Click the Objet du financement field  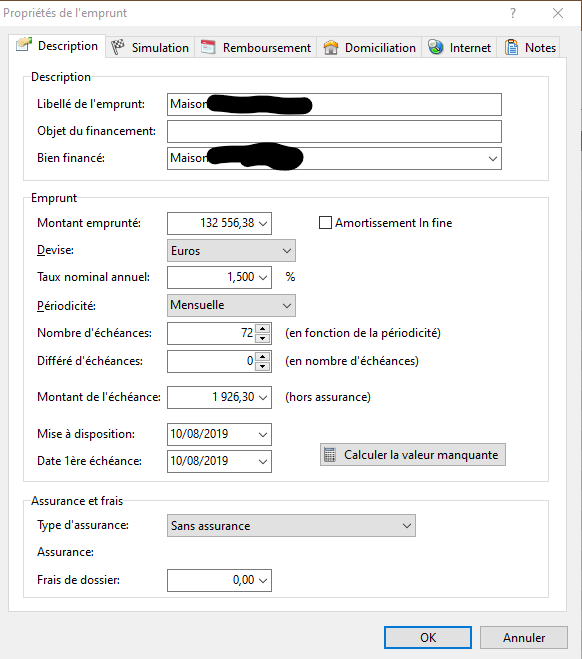pyautogui.click(x=334, y=132)
